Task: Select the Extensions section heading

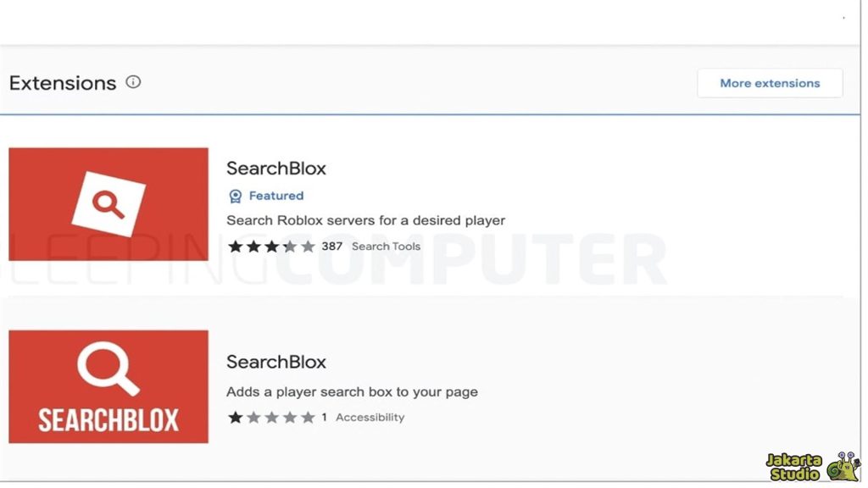Action: (x=62, y=82)
